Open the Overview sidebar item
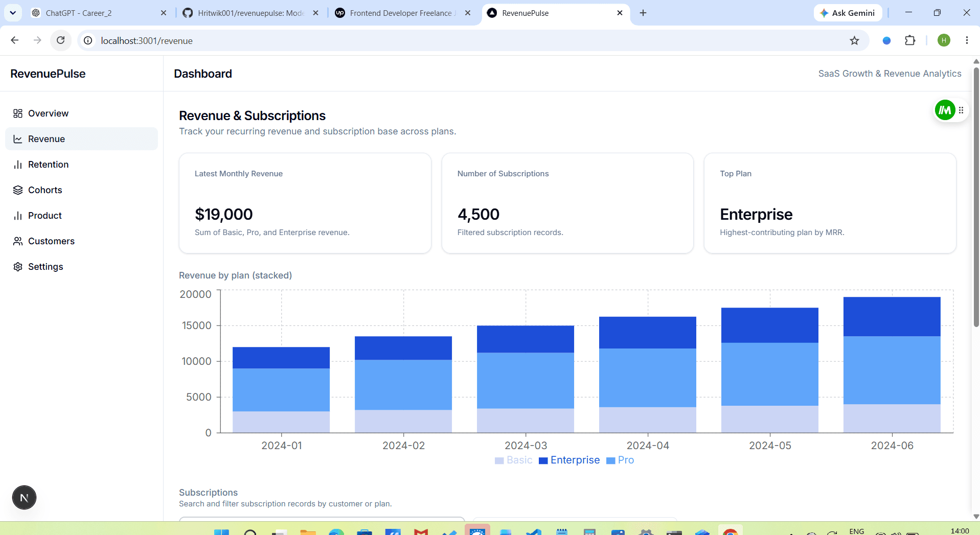 pos(81,113)
